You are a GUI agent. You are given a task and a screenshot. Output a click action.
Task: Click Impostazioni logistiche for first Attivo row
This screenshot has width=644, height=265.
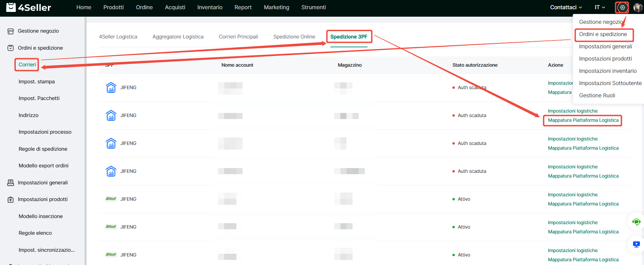573,195
